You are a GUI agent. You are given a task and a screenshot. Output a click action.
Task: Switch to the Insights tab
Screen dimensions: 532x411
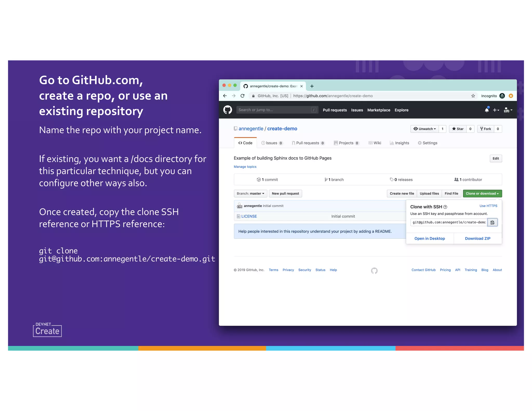click(400, 143)
